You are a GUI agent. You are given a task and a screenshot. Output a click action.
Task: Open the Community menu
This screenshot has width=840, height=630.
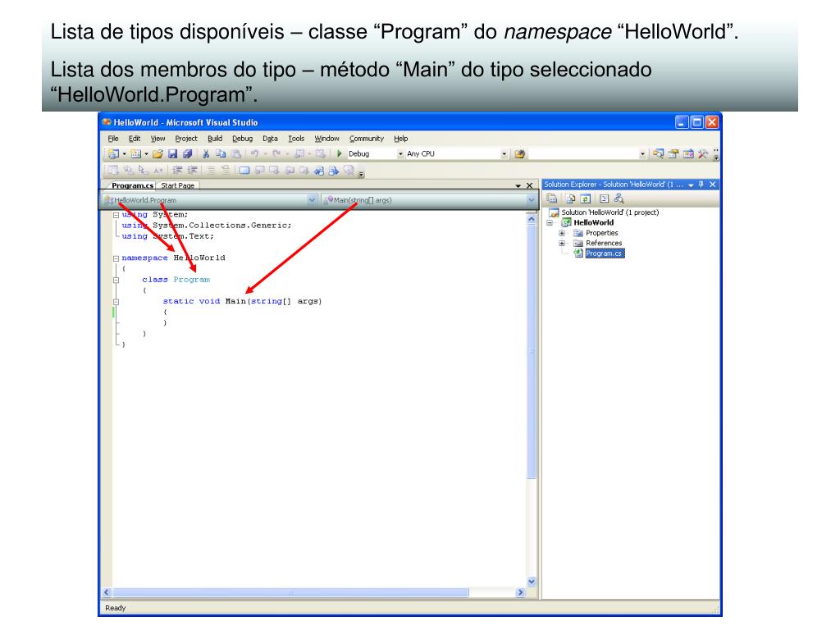pyautogui.click(x=367, y=139)
